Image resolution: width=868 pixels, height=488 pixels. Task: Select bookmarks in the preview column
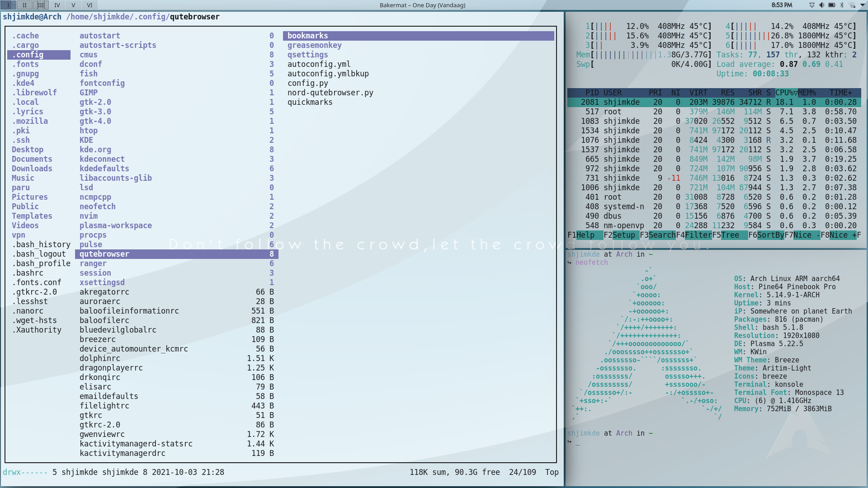[x=419, y=36]
